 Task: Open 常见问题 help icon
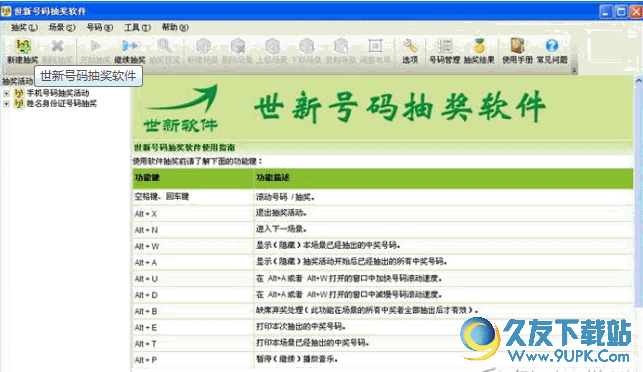tap(552, 46)
